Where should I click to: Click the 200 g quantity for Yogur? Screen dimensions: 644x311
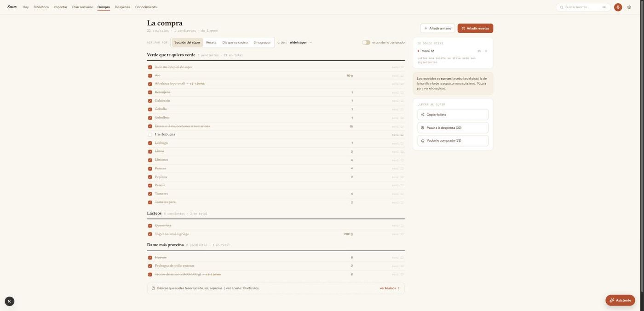pos(348,234)
